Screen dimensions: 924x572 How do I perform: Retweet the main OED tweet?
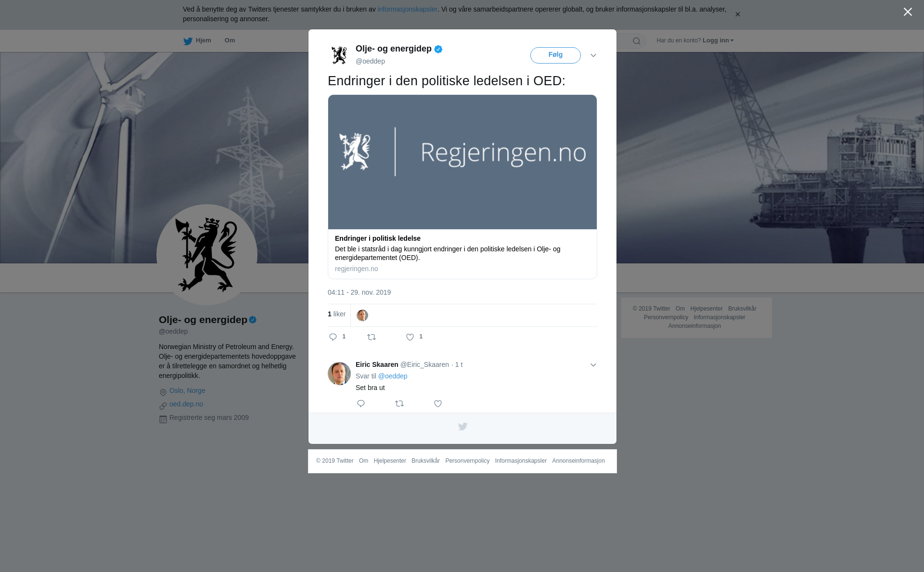372,337
